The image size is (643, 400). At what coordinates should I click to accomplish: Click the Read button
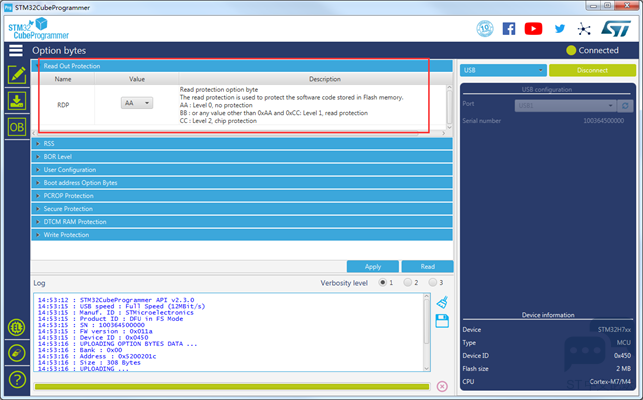pos(427,267)
